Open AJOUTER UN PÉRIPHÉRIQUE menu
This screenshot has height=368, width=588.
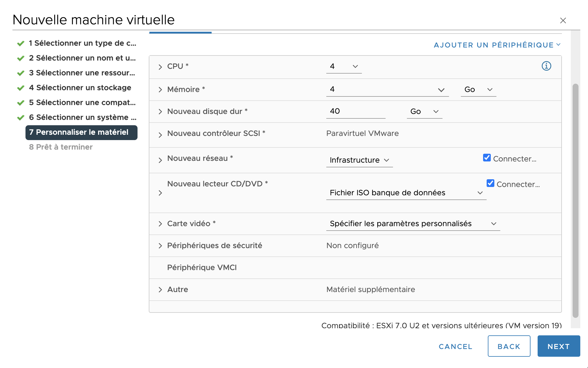point(497,45)
